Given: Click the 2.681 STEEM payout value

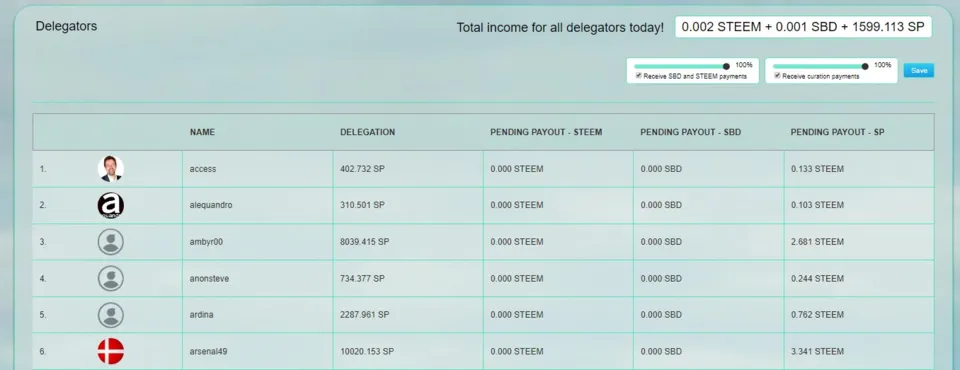Looking at the screenshot, I should (x=817, y=242).
